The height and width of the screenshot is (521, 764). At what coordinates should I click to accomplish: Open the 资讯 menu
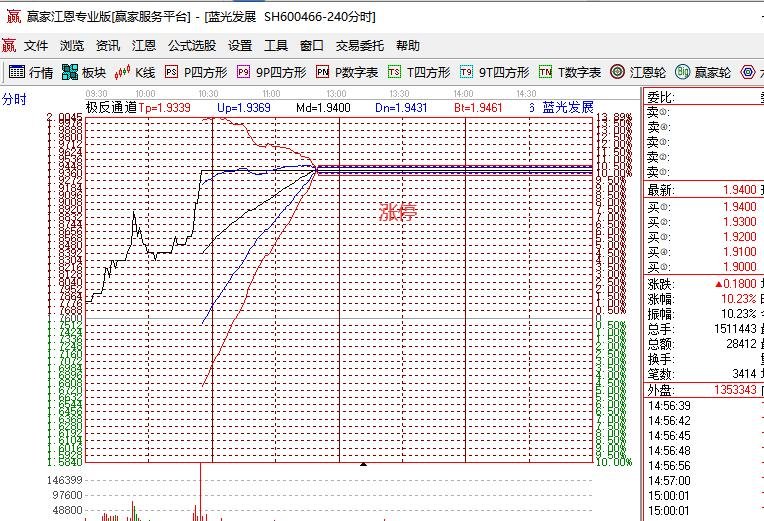coord(108,46)
